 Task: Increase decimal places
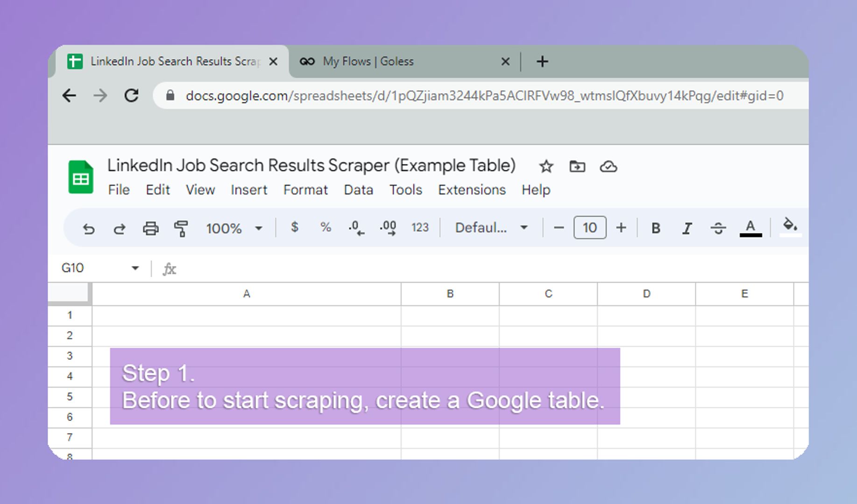pos(388,228)
